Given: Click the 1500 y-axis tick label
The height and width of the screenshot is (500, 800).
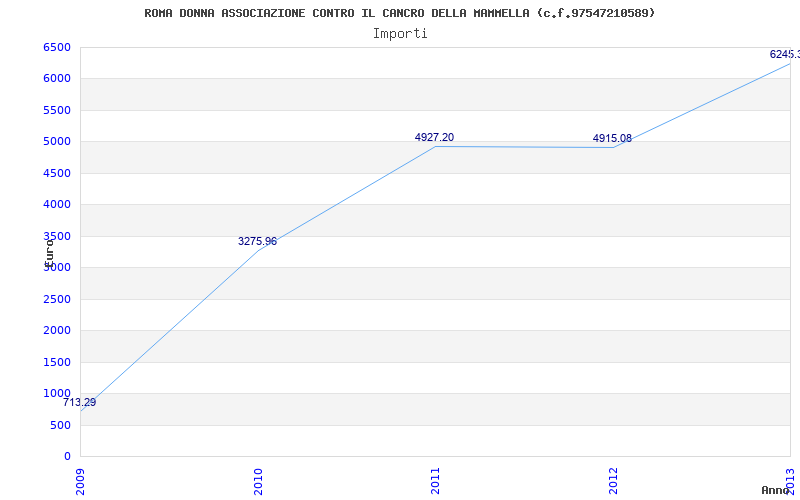Looking at the screenshot, I should pos(57,362).
